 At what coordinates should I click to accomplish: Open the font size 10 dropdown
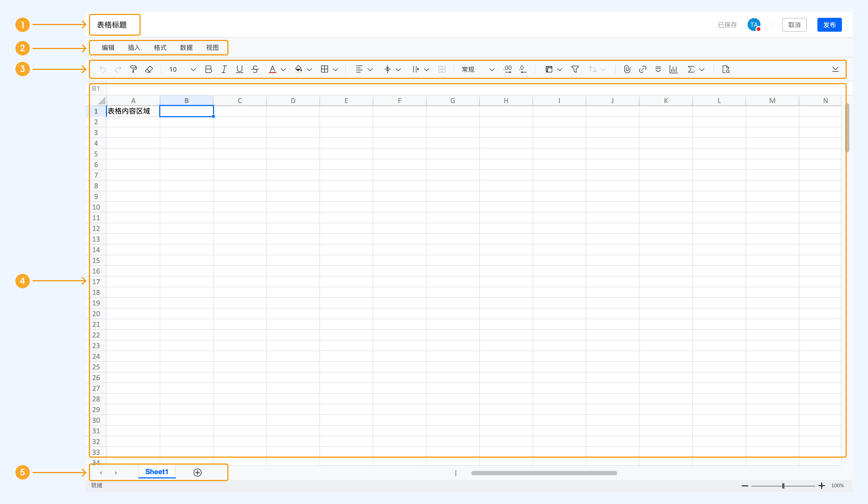coord(182,69)
